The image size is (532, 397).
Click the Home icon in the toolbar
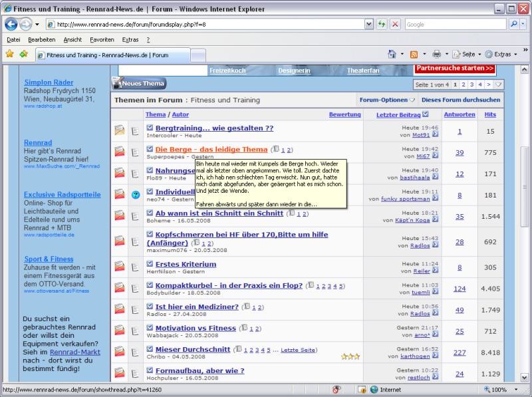click(x=392, y=55)
